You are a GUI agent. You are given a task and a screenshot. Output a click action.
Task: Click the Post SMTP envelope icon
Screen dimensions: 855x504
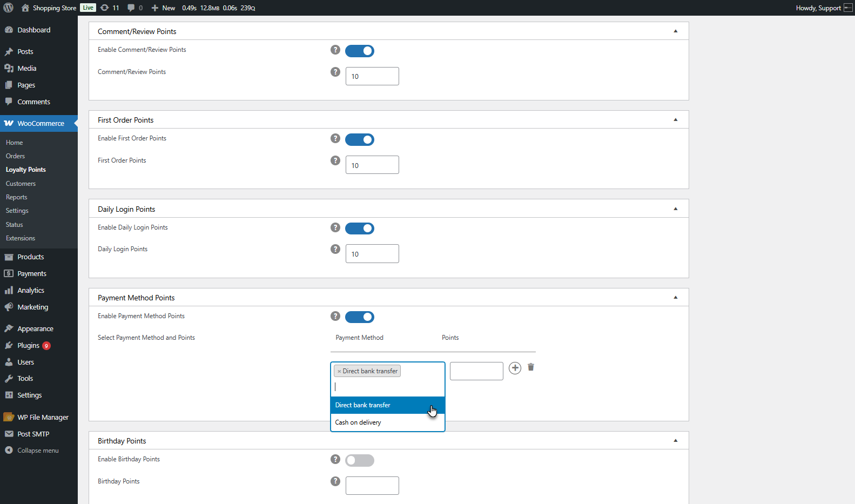pos(9,434)
